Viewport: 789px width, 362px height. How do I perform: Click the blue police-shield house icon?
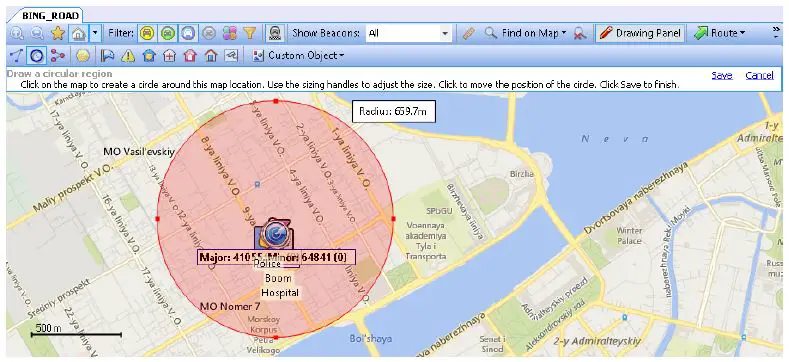pos(149,55)
